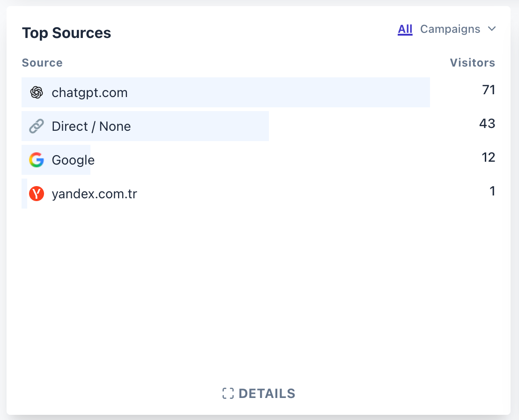Click the chatgpt.com visitor count 71

click(489, 90)
